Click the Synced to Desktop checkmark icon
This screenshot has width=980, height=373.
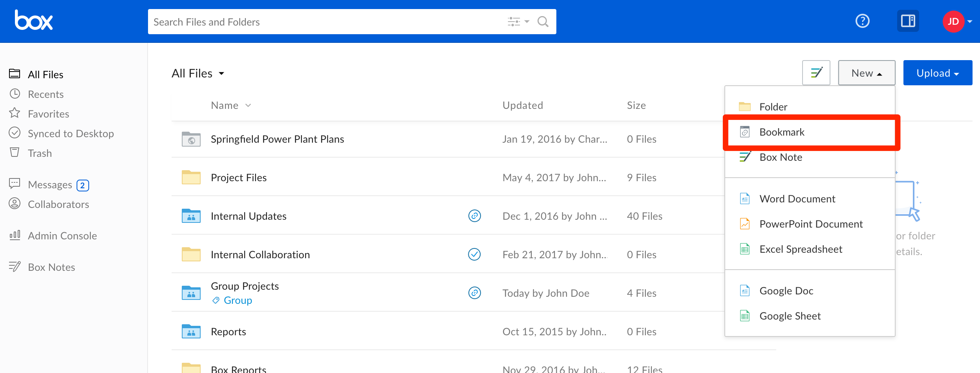point(15,133)
